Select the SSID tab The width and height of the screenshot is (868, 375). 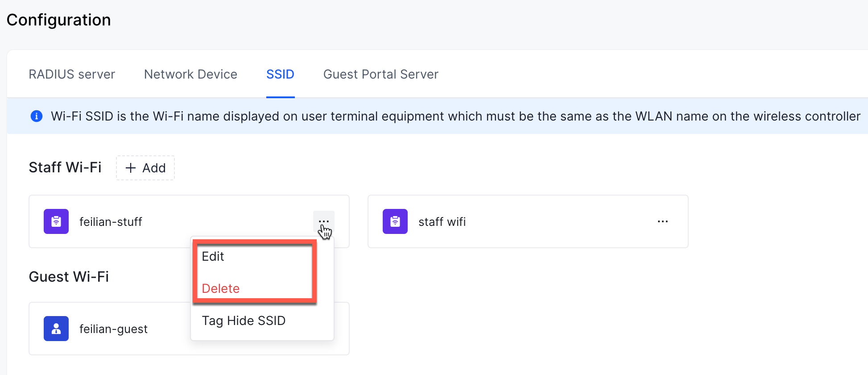[280, 74]
